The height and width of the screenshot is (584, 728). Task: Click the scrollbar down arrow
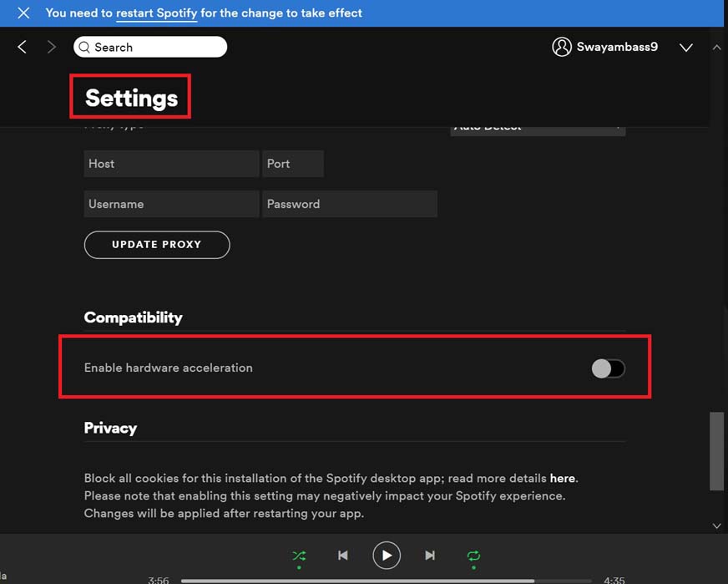(716, 526)
